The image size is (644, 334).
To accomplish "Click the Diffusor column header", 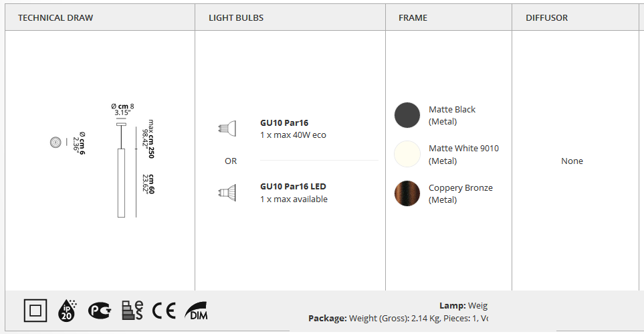I will [x=546, y=17].
